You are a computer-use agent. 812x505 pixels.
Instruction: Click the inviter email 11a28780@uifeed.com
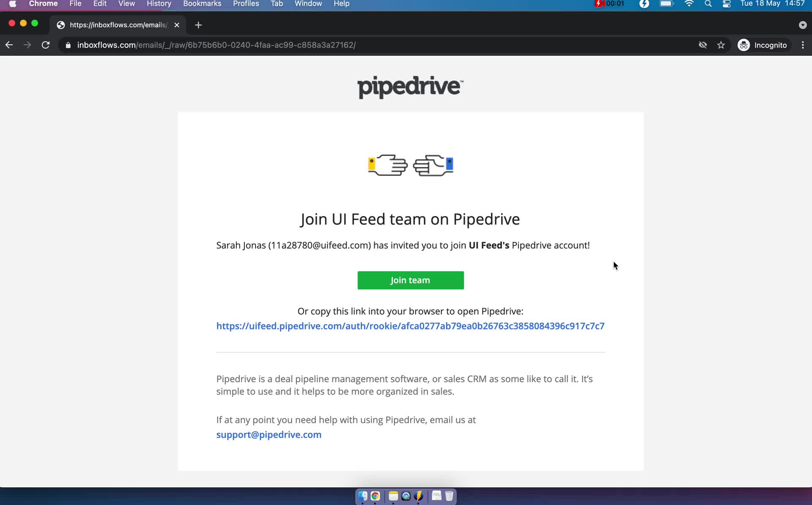pyautogui.click(x=319, y=245)
